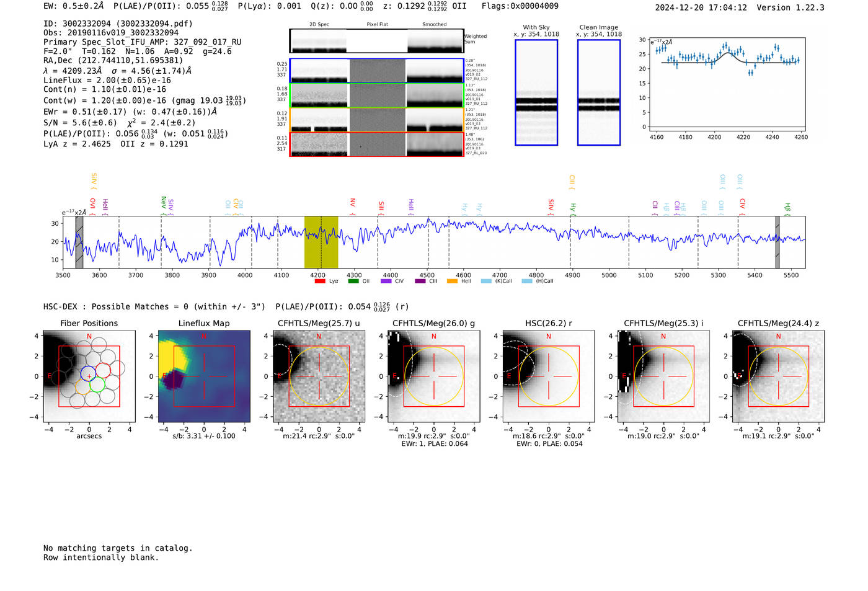This screenshot has height=591, width=868.
Task: Click the header P(Lyα): 0.001 value
Action: click(270, 6)
